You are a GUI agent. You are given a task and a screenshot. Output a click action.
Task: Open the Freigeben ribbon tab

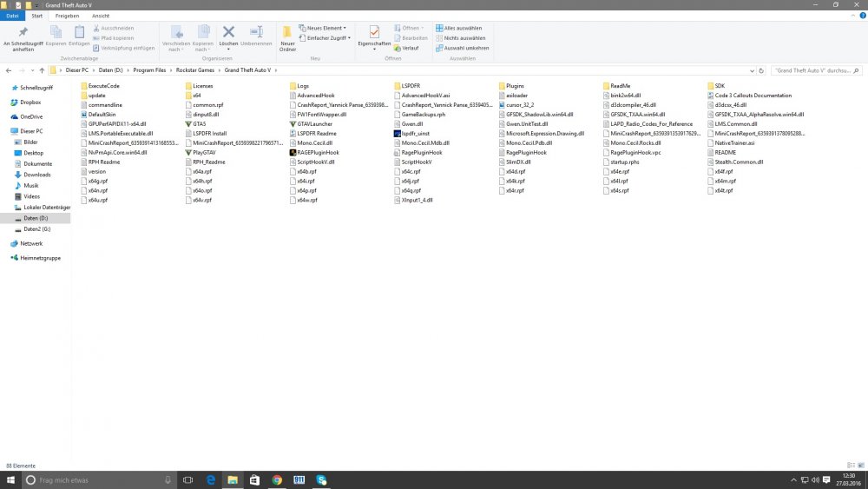[67, 16]
